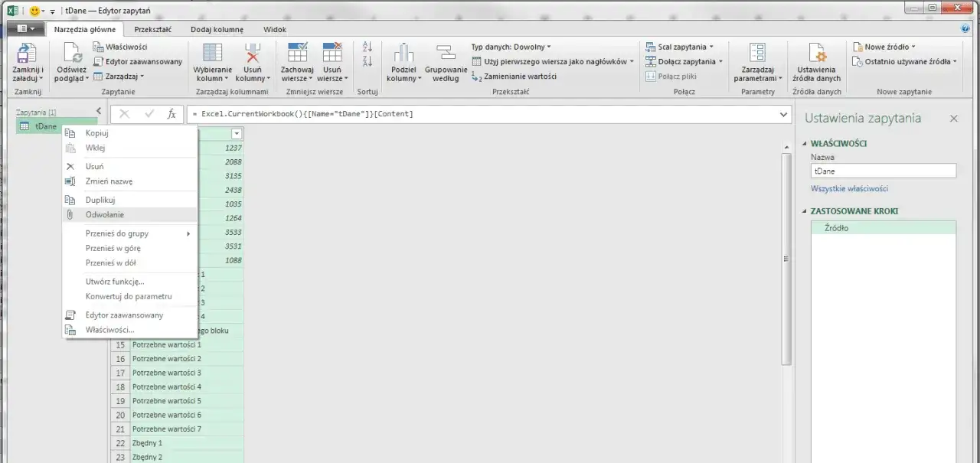The image size is (980, 463).
Task: Click the help question mark icon
Action: (965, 28)
